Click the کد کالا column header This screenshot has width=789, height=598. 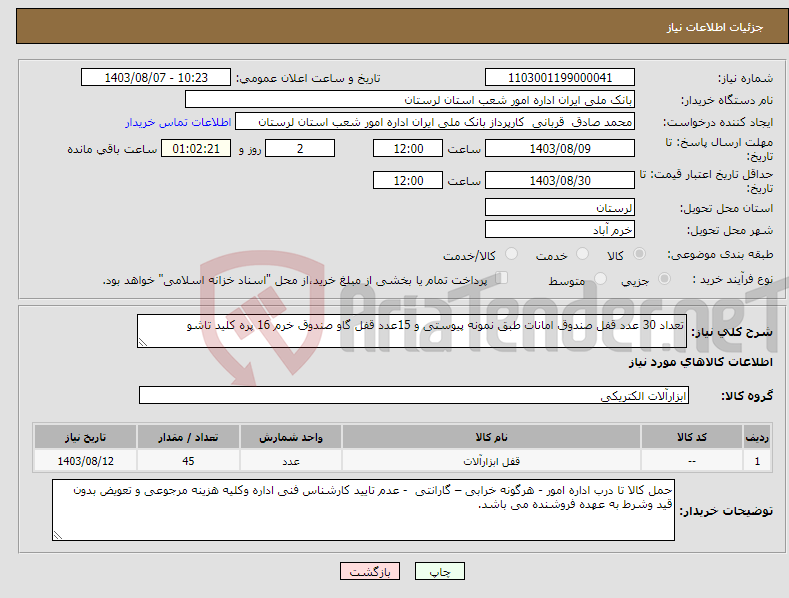click(x=691, y=437)
